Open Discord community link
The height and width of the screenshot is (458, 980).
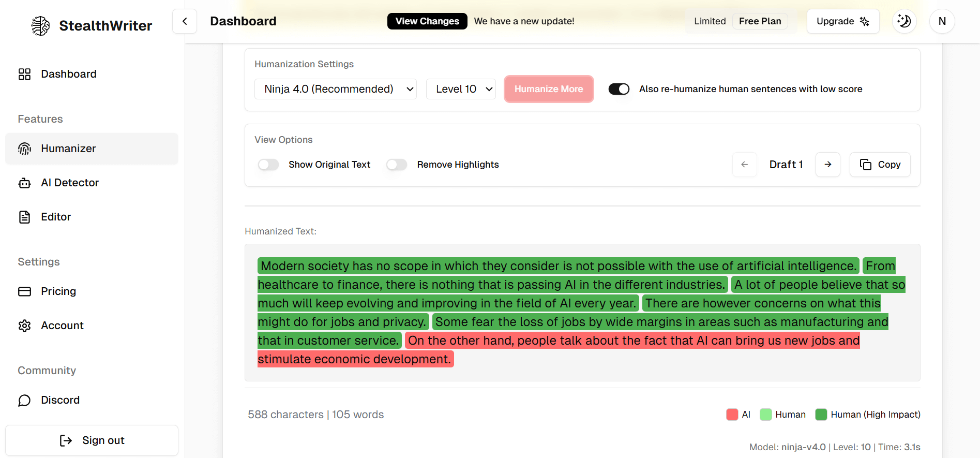click(92, 400)
